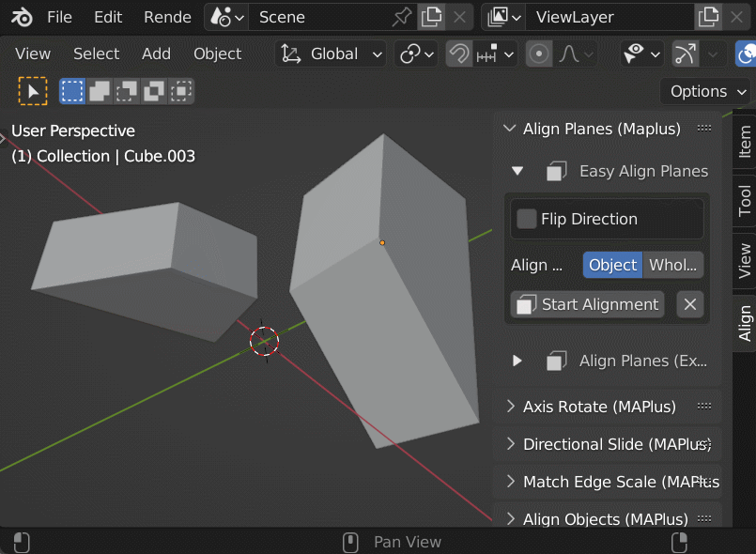Open the Object menu
This screenshot has height=554, width=756.
click(218, 54)
